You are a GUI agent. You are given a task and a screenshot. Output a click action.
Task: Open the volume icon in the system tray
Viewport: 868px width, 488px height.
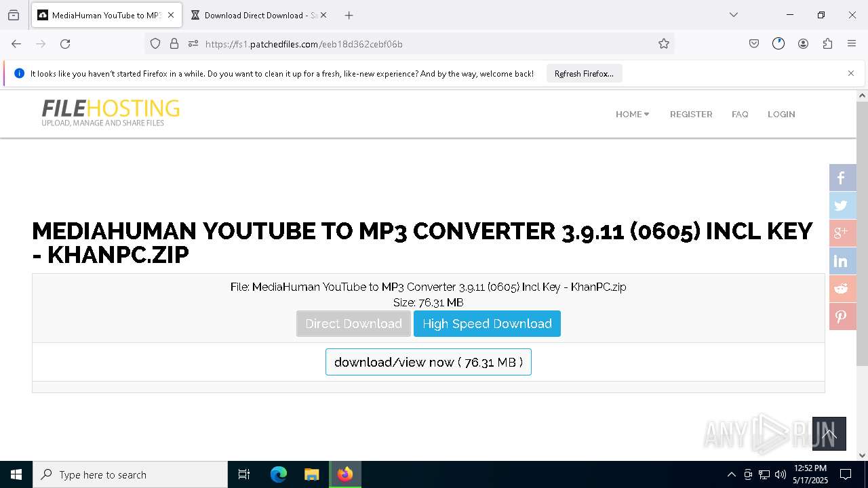pos(781,474)
